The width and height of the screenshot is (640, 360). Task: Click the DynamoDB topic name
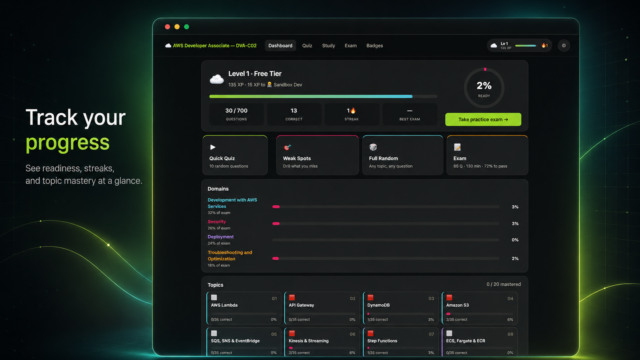click(378, 305)
